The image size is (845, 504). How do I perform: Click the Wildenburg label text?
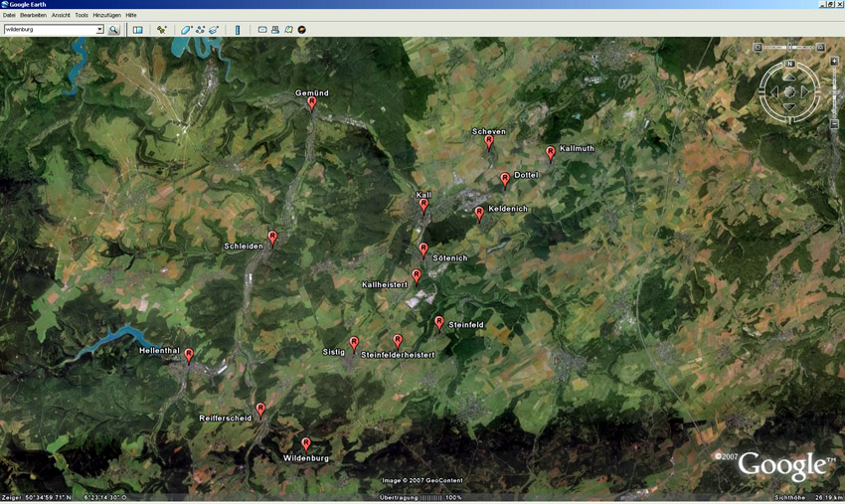click(x=306, y=458)
